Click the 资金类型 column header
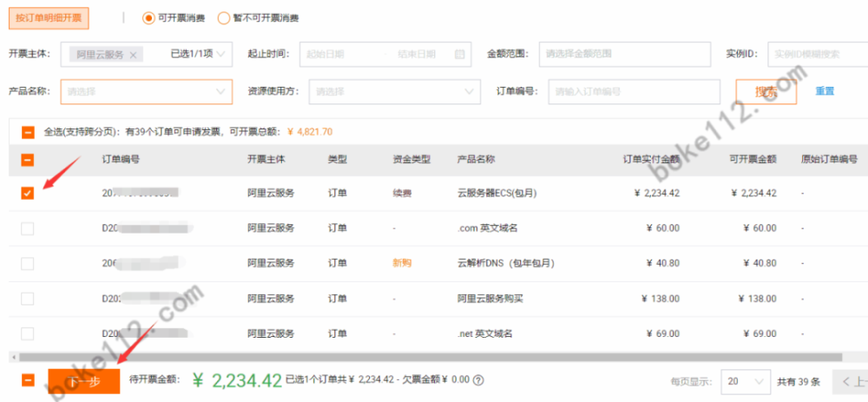868x402 pixels. [411, 160]
